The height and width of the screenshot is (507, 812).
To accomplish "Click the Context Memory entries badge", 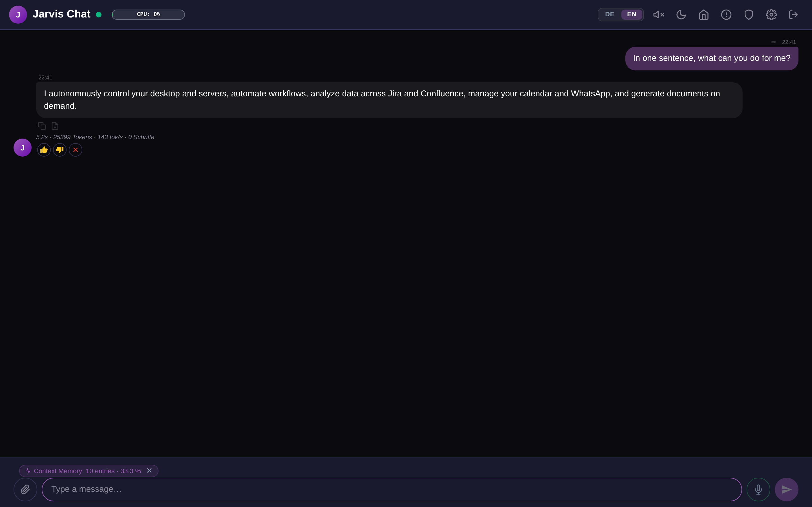I will point(87,471).
